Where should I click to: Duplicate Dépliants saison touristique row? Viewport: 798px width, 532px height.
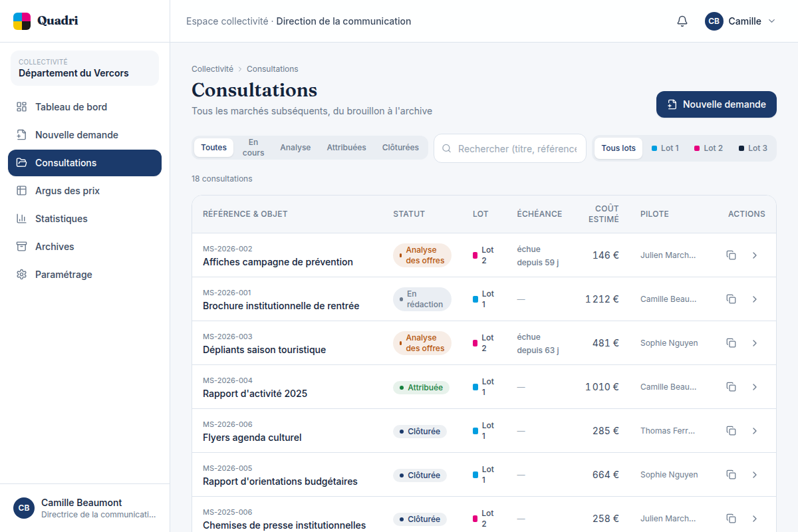[731, 343]
